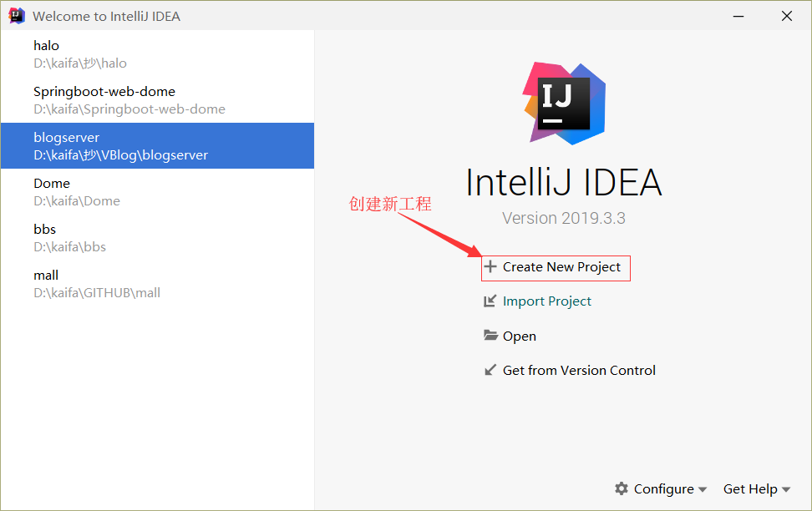Open the Configure menu label
This screenshot has height=511, width=812.
tap(664, 488)
